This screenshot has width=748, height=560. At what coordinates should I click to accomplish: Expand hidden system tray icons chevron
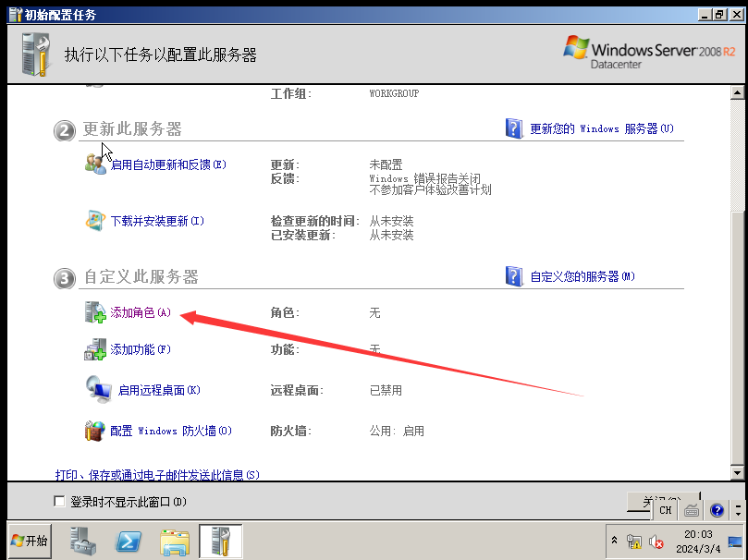coord(615,541)
